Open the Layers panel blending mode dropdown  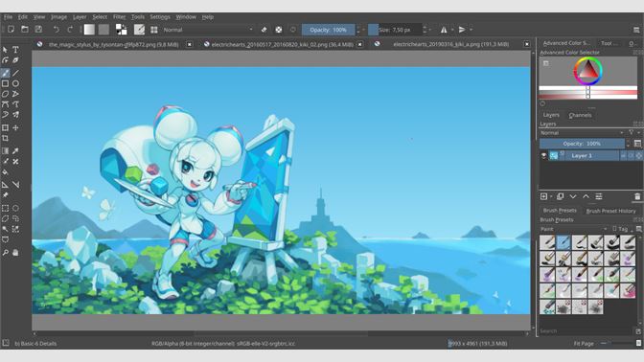tap(582, 132)
